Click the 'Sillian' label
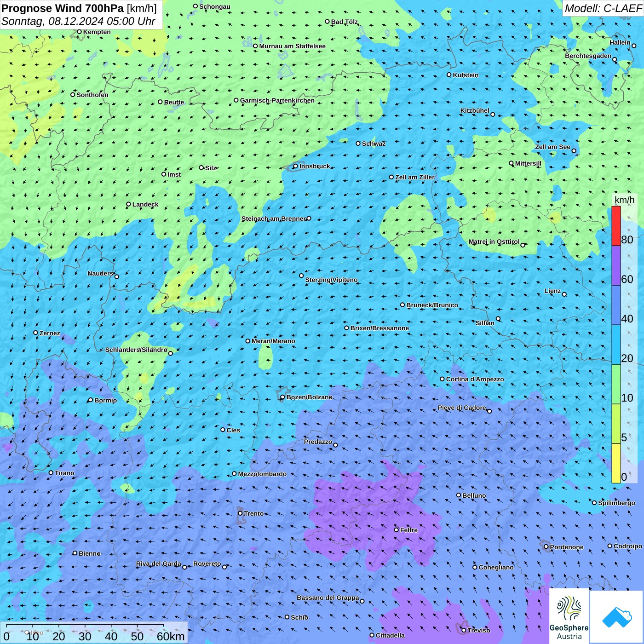The width and height of the screenshot is (644, 644). (485, 323)
